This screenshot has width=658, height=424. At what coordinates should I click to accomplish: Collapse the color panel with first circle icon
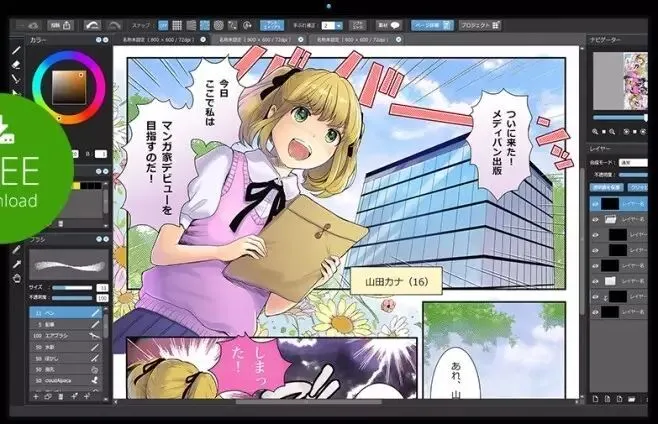tap(99, 40)
